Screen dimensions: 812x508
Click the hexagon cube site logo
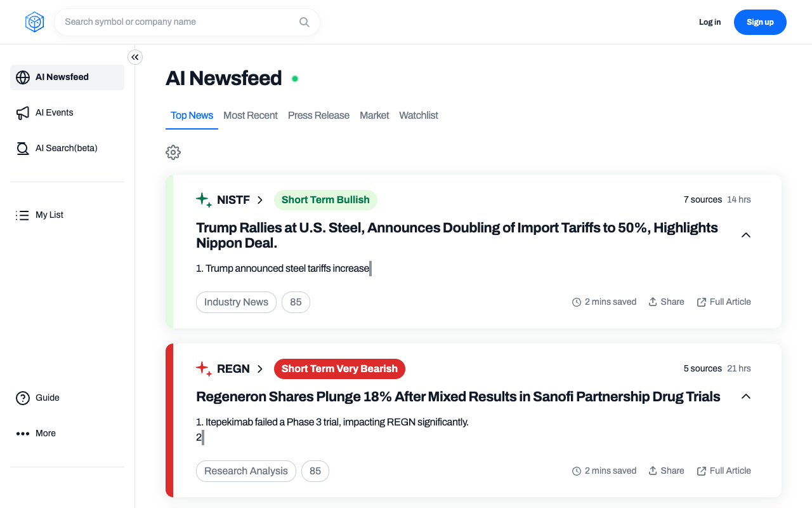[34, 22]
